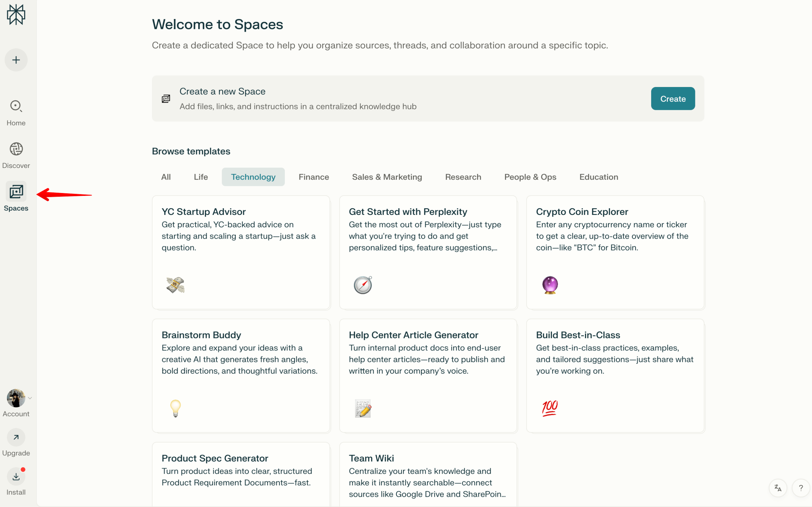Click the memo emoji on Help Center card

tap(363, 408)
